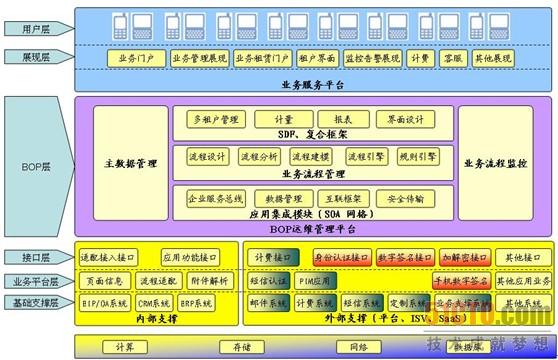Click the 业务租赁门户 box

pos(263,58)
